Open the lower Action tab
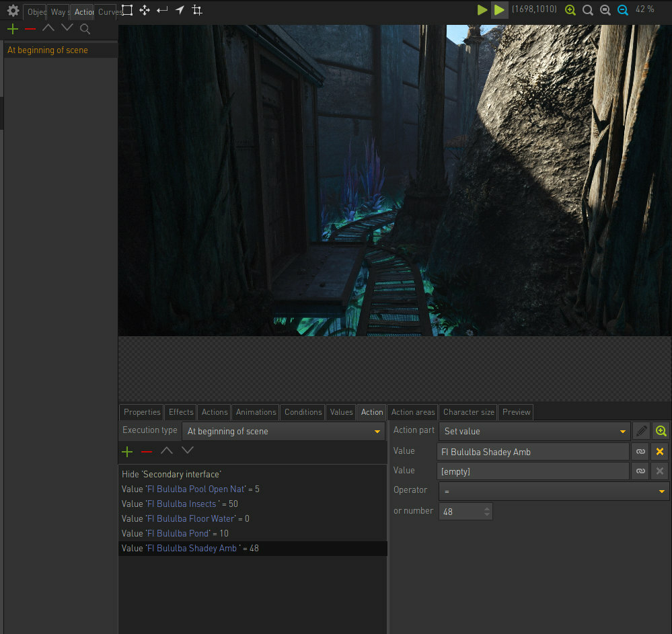Image resolution: width=672 pixels, height=634 pixels. click(x=371, y=412)
